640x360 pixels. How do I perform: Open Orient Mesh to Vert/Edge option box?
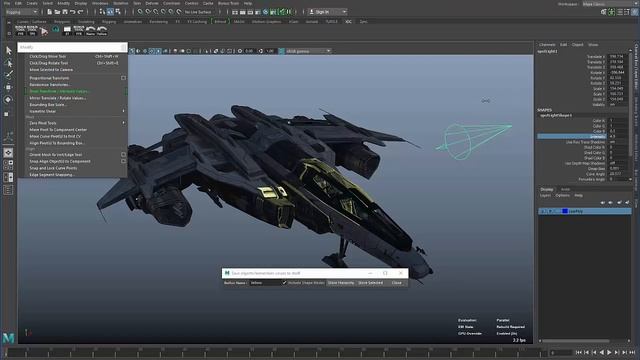123,155
